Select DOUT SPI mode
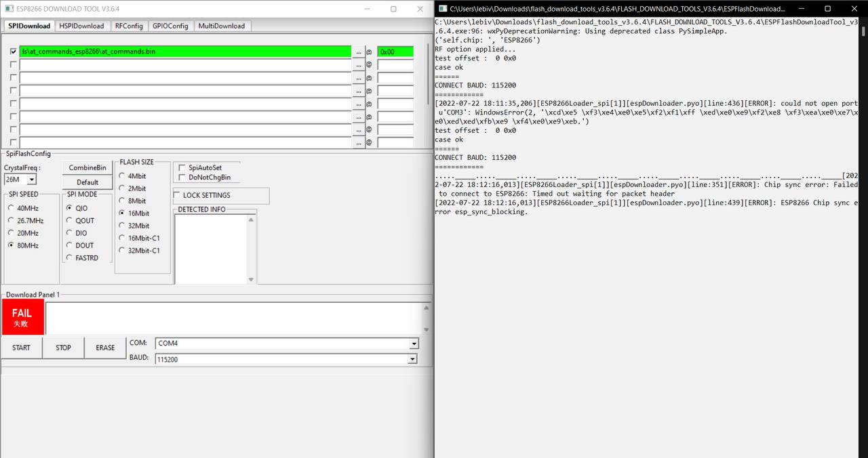 [80, 245]
